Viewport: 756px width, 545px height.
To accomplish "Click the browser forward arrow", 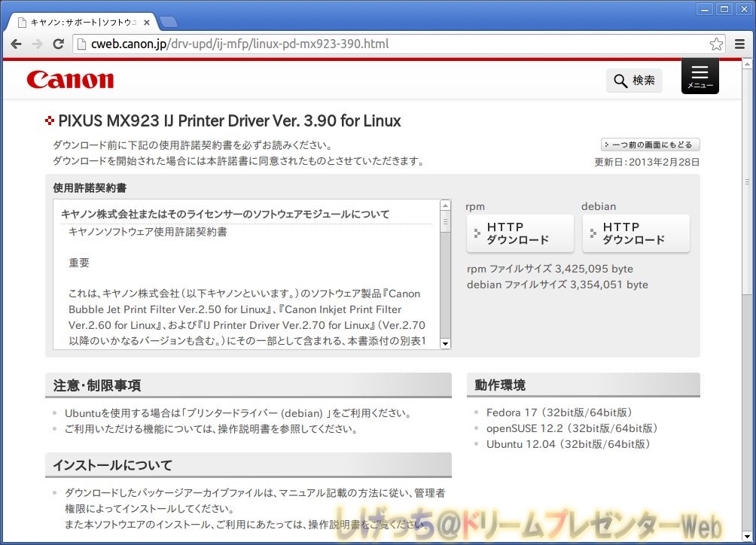I will tap(37, 44).
